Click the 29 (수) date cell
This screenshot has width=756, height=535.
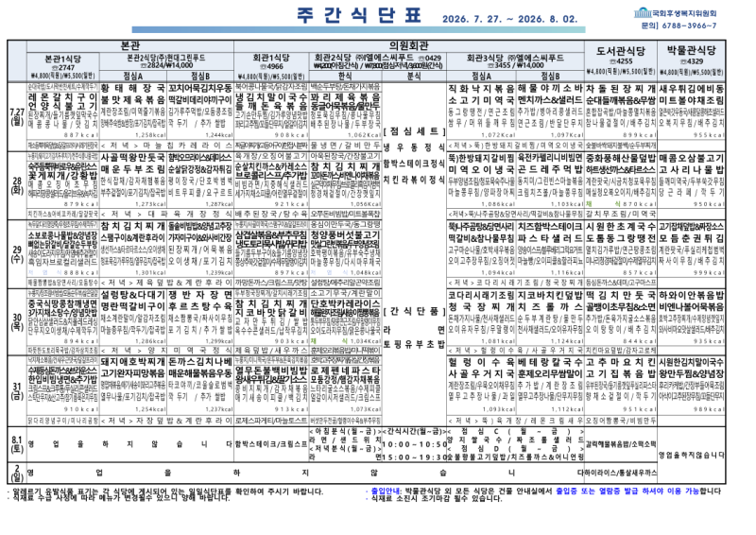pos(17,254)
